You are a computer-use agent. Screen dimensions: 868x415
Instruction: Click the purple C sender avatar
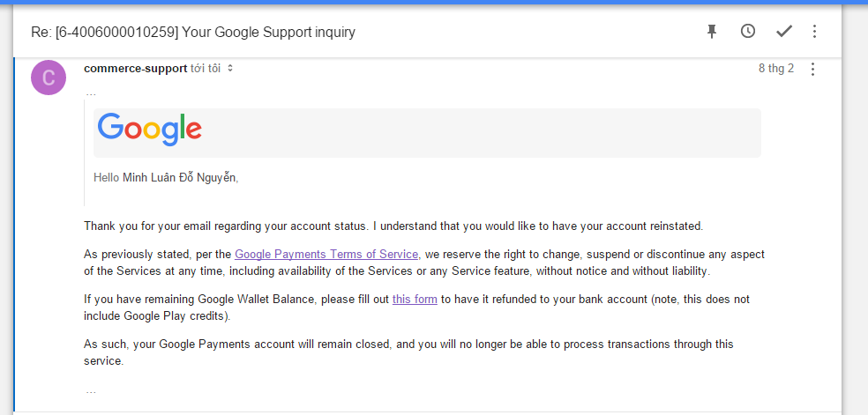pyautogui.click(x=49, y=78)
